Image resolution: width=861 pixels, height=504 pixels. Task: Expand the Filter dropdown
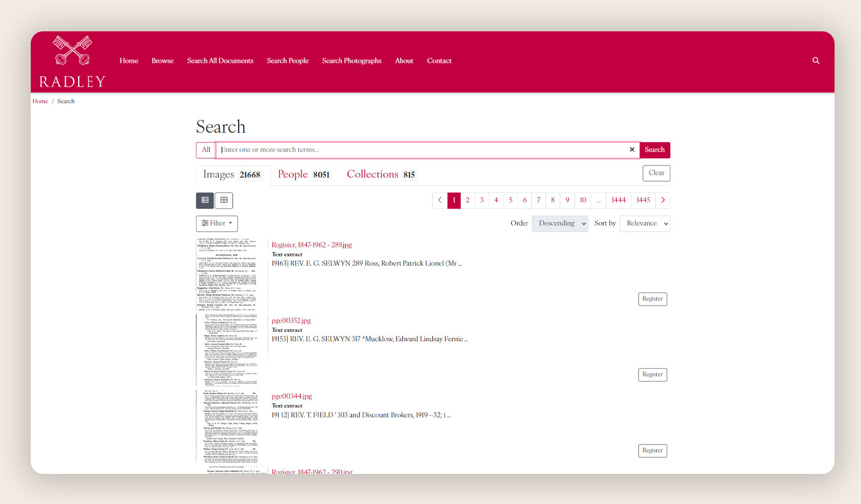point(216,224)
